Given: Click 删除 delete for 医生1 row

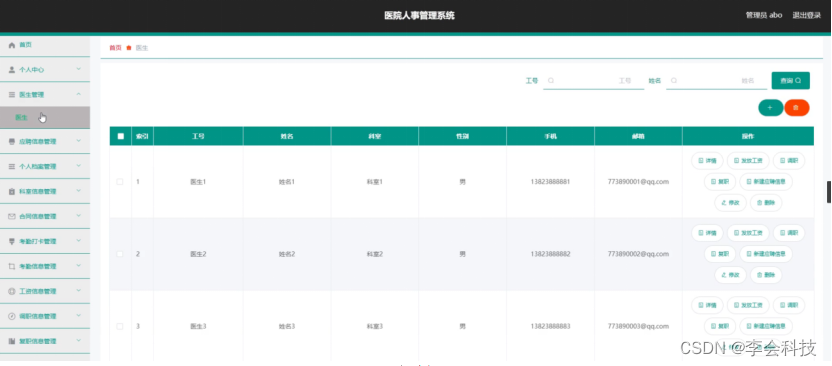Looking at the screenshot, I should point(766,203).
